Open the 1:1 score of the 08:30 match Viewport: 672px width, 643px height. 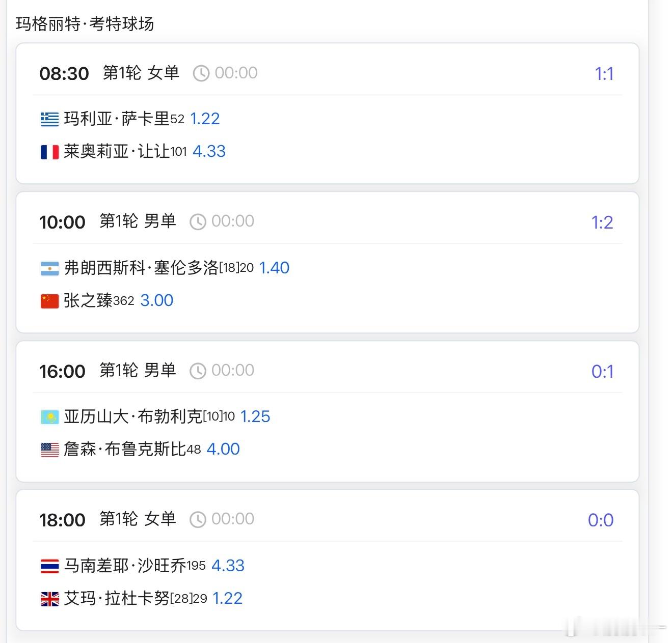tap(604, 74)
